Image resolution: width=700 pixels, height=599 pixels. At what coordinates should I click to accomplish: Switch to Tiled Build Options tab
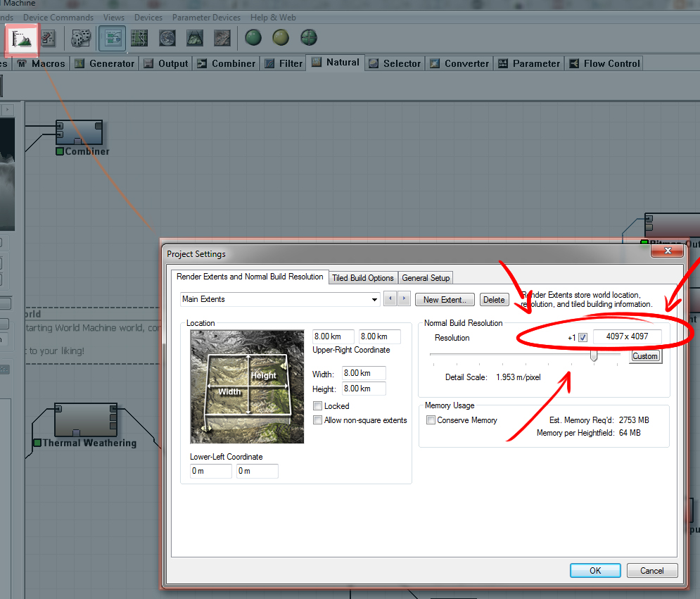click(x=363, y=278)
